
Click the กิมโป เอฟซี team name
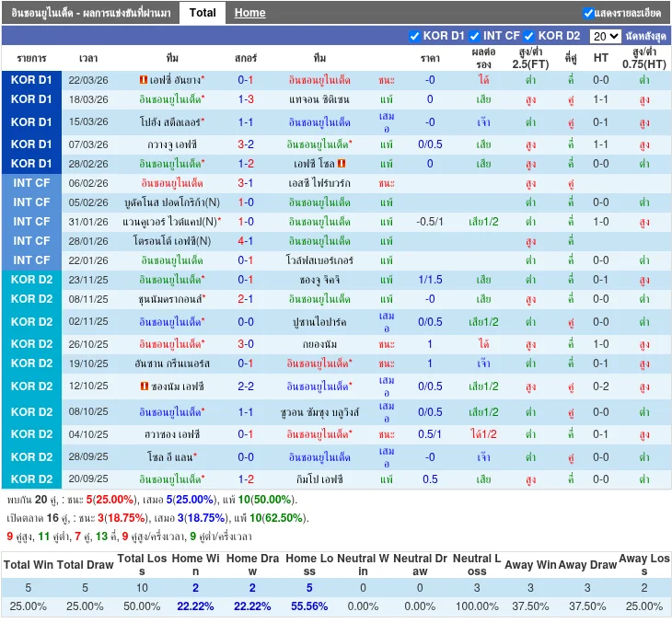319,479
